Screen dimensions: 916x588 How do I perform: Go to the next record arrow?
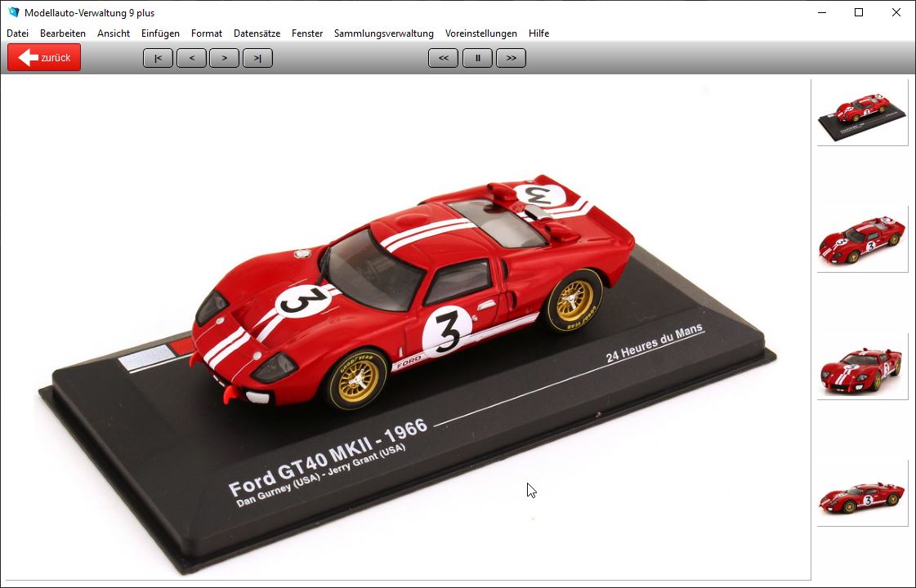(x=224, y=58)
